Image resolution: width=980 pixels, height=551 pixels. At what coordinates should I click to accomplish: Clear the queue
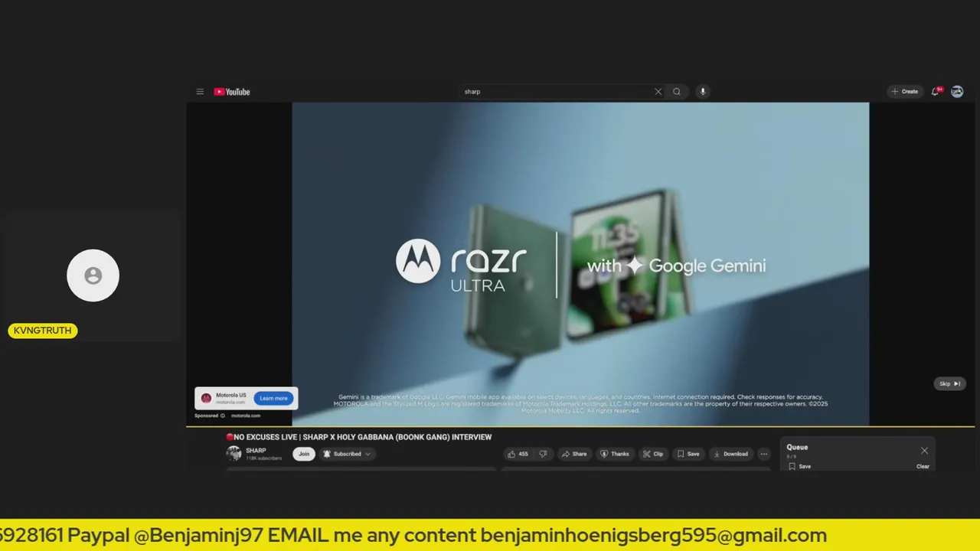[923, 466]
